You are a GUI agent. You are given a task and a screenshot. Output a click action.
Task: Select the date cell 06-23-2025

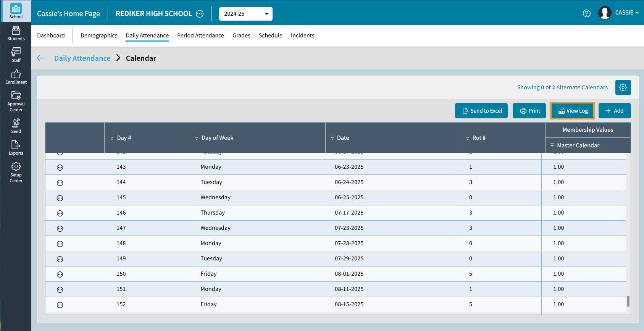(x=349, y=167)
